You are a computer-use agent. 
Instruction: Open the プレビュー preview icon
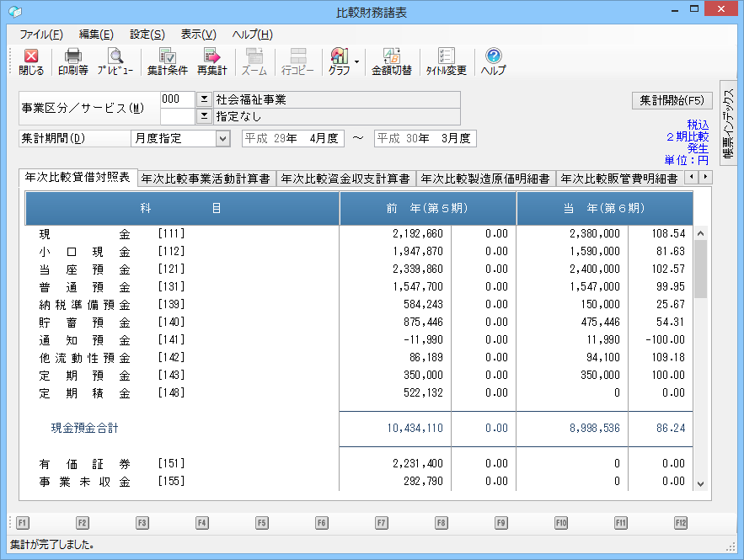115,61
